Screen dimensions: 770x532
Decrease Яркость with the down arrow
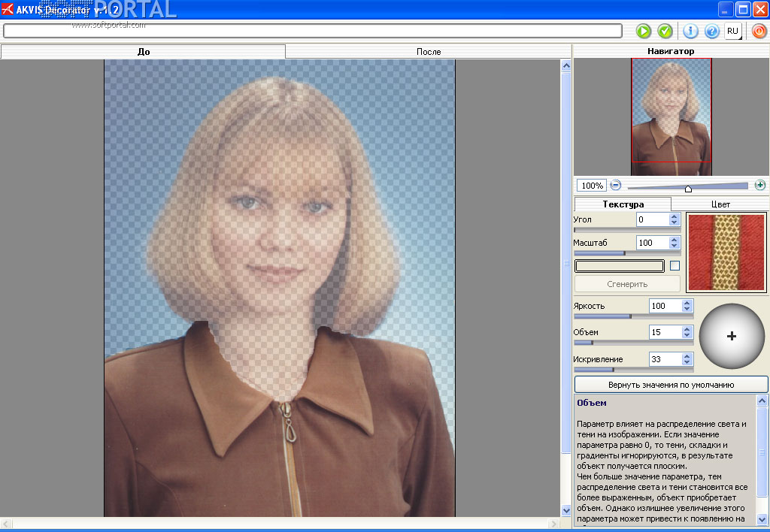point(687,309)
